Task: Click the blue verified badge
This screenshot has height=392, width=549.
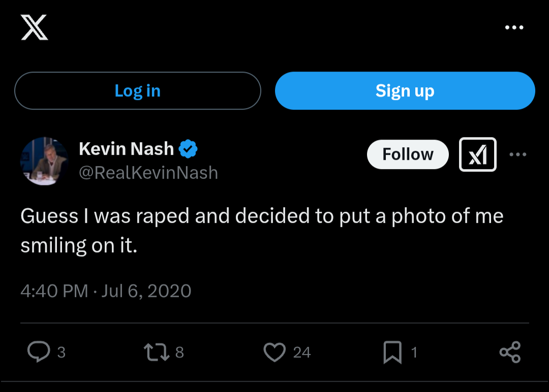Action: click(188, 149)
